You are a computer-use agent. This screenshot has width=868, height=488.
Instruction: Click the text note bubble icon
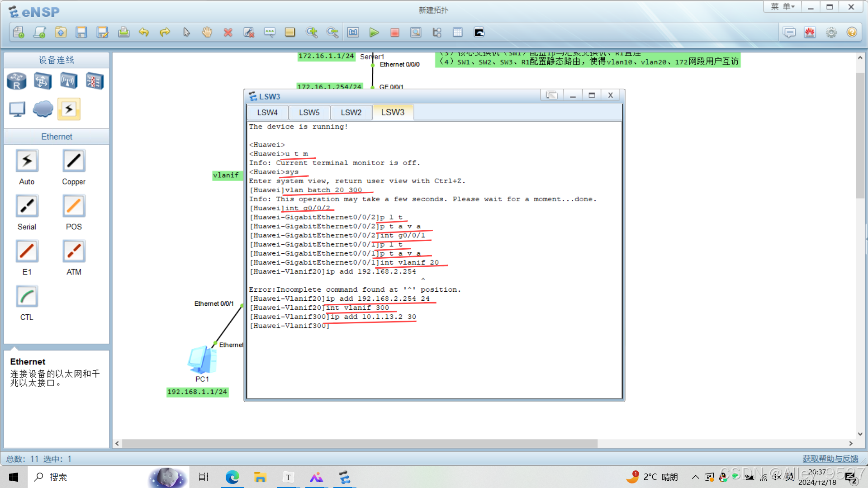[270, 32]
